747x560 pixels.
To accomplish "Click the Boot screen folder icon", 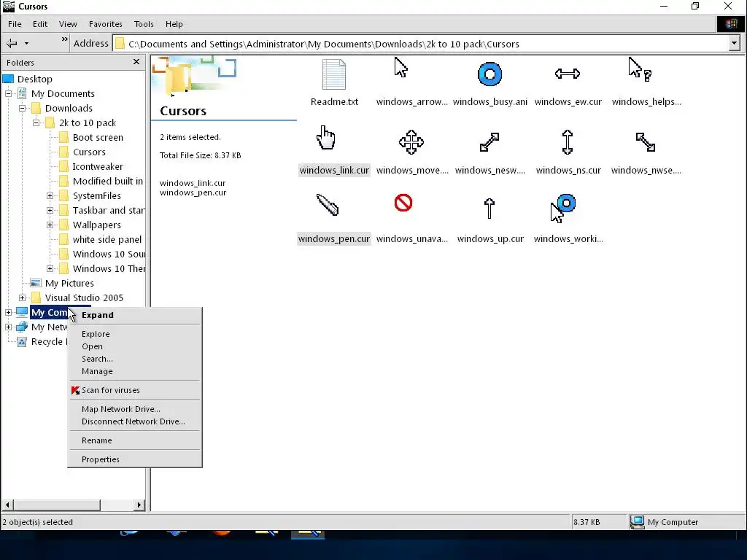I will [64, 138].
